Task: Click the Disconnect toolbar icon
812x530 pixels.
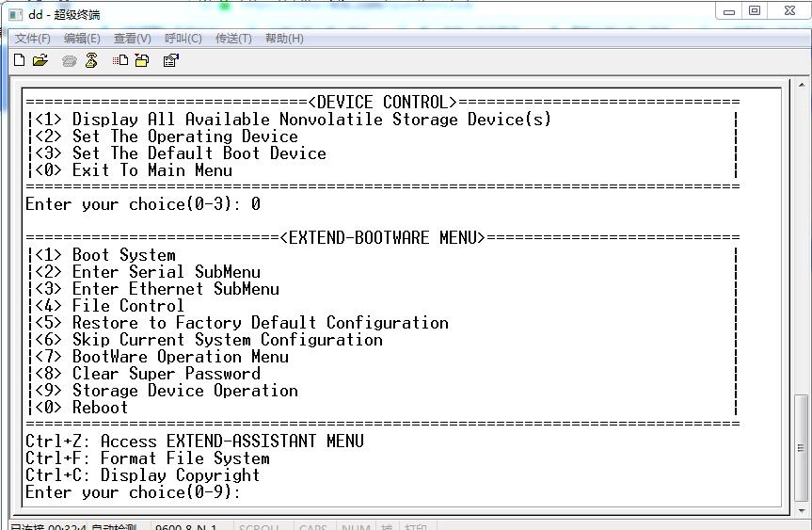Action: [x=91, y=60]
